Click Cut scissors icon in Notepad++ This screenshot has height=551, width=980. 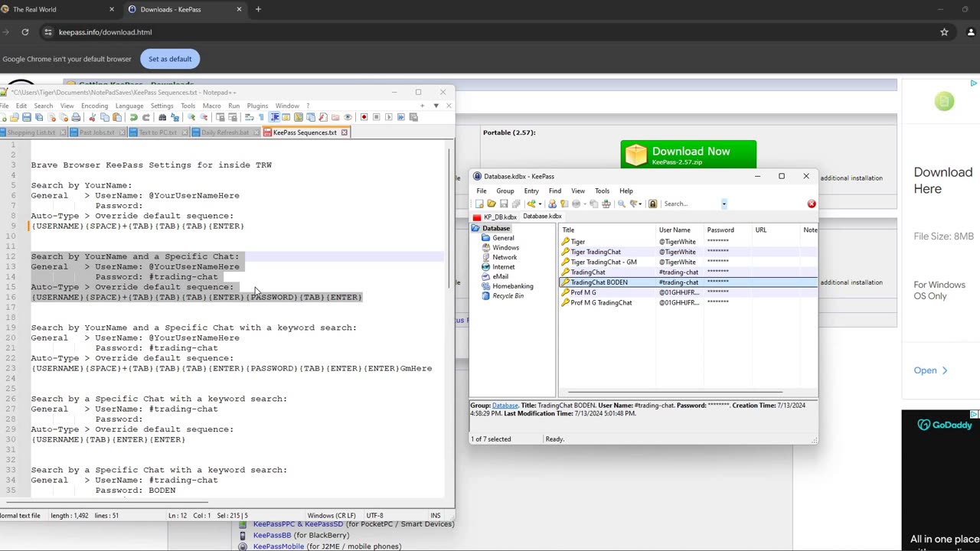pyautogui.click(x=92, y=117)
